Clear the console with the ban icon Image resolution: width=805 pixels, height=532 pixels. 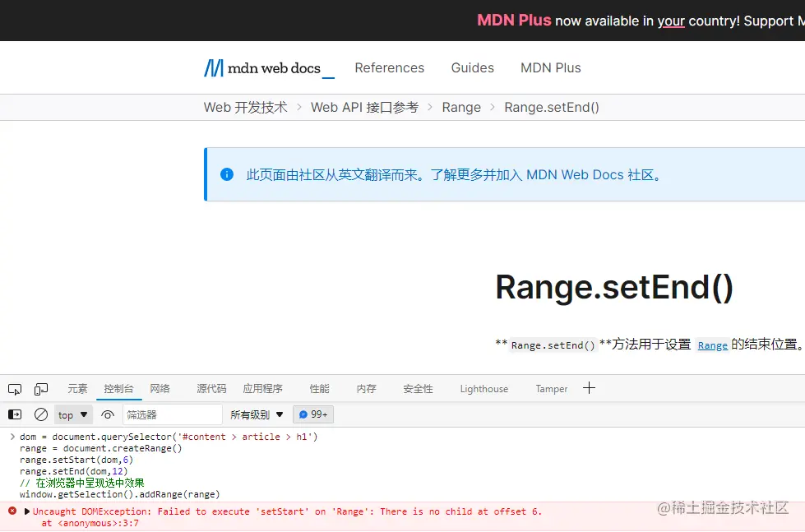click(41, 414)
